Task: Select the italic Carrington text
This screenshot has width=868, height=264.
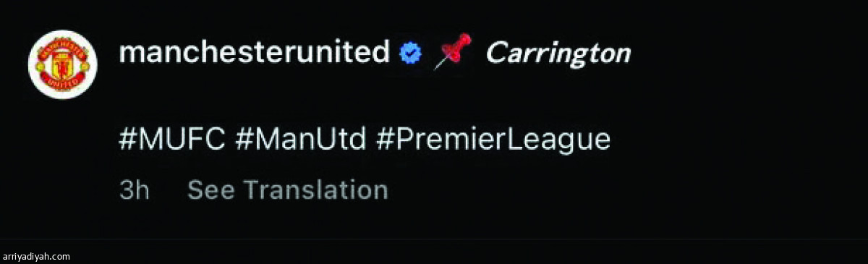Action: 558,54
